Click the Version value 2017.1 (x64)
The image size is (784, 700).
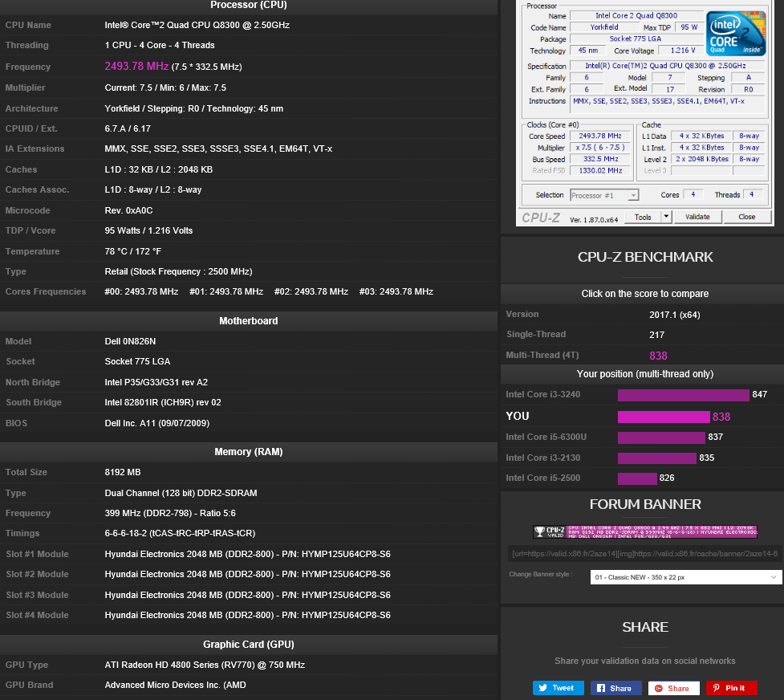[x=675, y=315]
